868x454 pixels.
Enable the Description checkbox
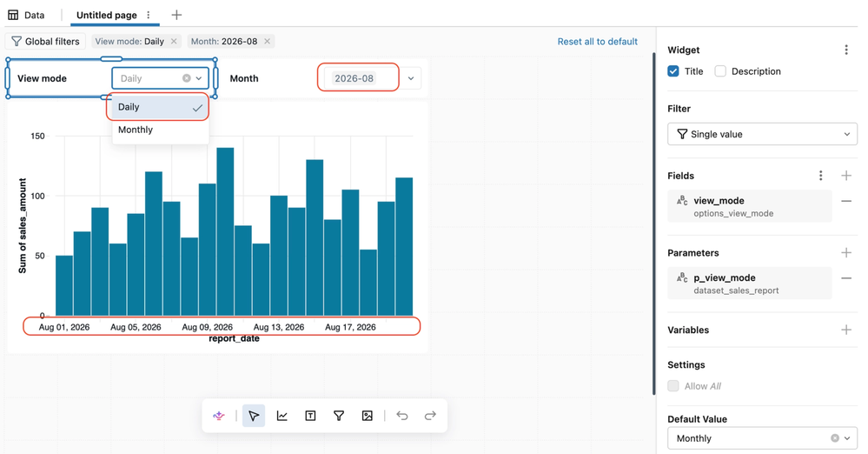(x=720, y=71)
